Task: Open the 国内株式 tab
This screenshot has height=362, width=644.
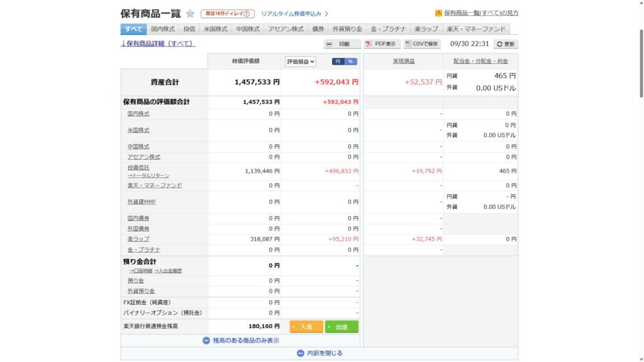Action: pyautogui.click(x=163, y=29)
